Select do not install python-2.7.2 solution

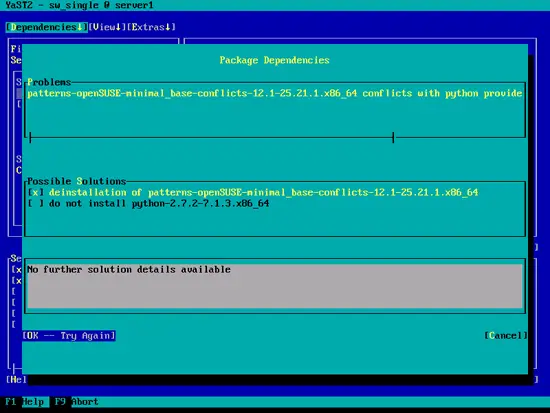click(x=148, y=204)
